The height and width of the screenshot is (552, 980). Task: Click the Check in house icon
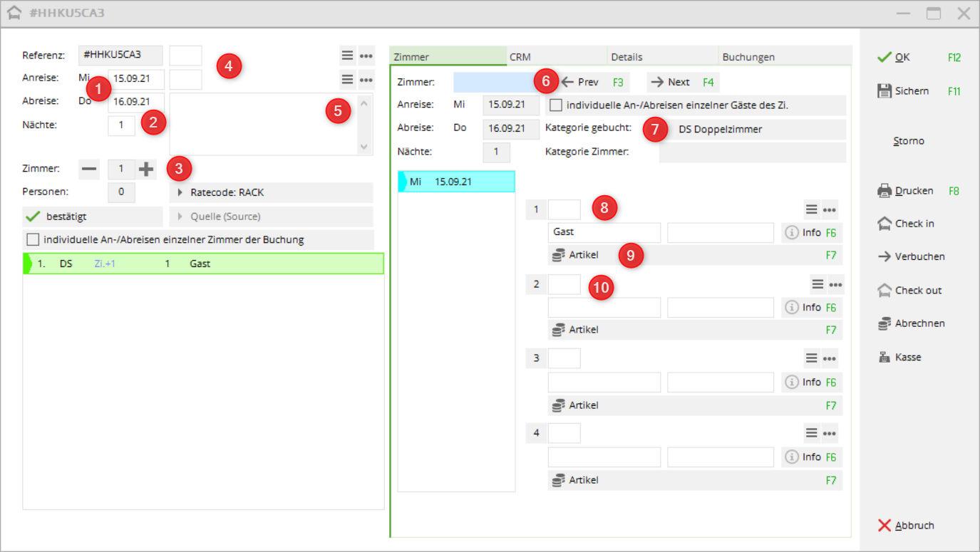tap(884, 224)
